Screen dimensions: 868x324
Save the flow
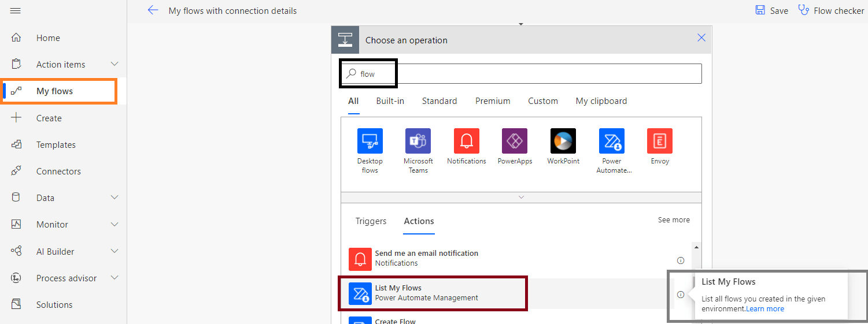(771, 10)
